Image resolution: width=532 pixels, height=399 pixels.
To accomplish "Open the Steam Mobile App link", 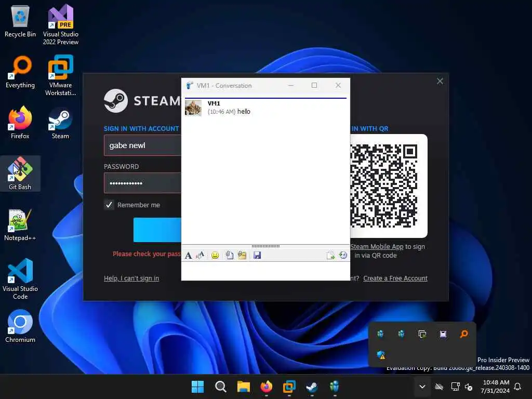I will 377,247.
